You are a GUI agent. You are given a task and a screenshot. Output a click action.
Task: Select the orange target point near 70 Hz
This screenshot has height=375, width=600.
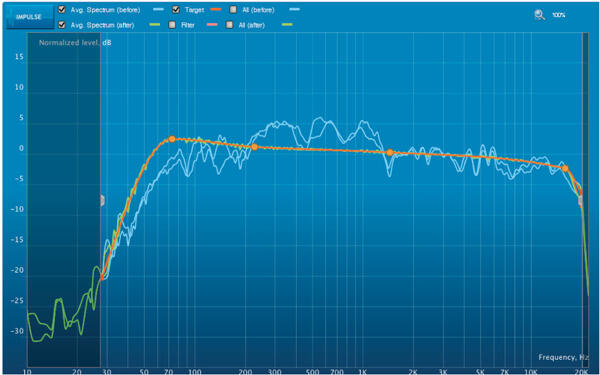click(x=172, y=139)
